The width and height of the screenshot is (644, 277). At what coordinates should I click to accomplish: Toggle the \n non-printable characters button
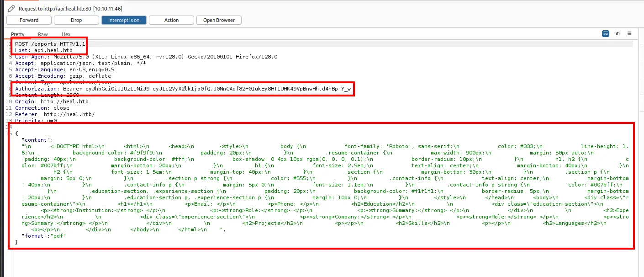point(618,33)
